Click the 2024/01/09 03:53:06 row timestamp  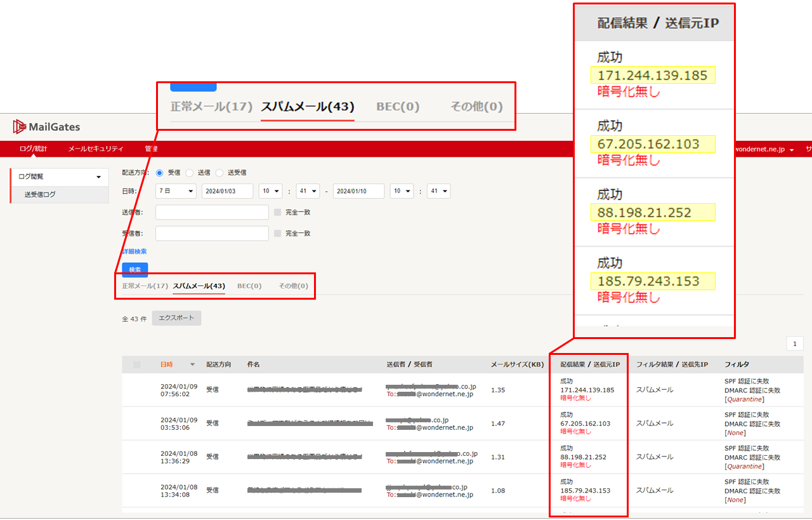[x=179, y=423]
